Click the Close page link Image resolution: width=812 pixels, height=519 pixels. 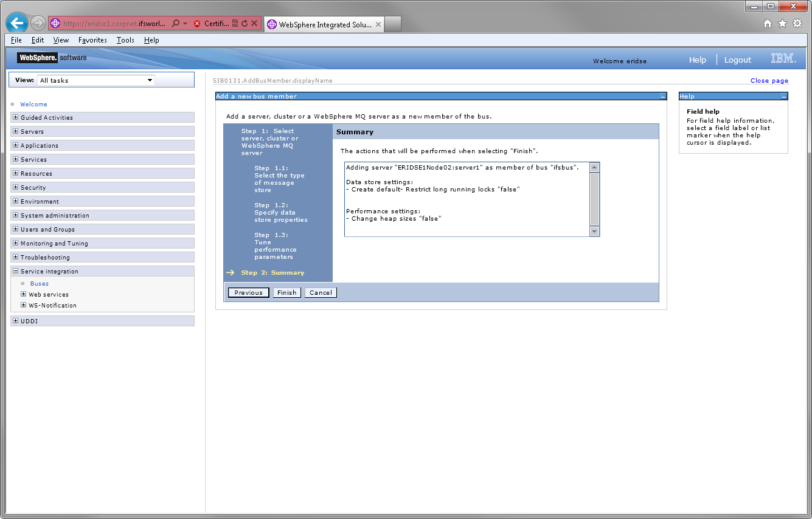click(769, 80)
